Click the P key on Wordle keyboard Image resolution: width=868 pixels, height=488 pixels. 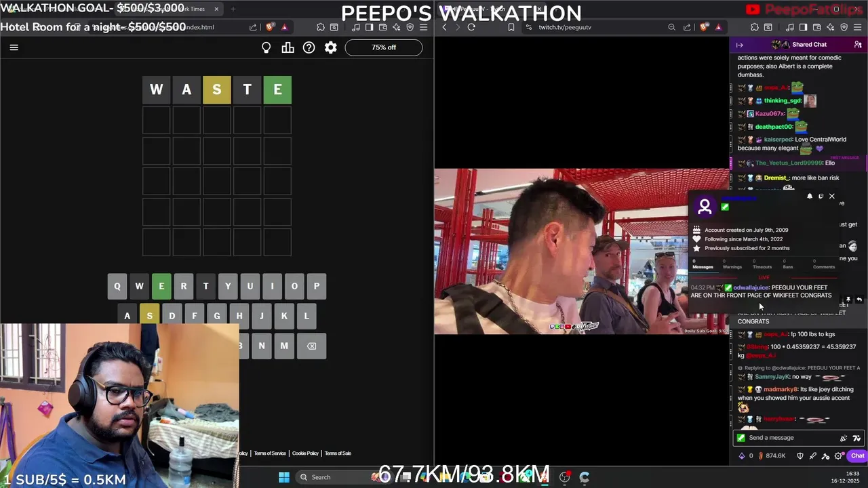coord(317,286)
